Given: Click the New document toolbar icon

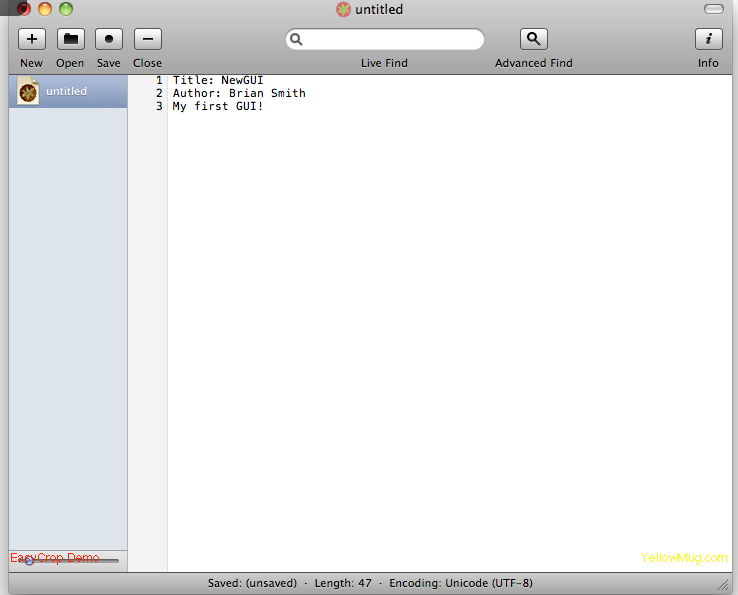Looking at the screenshot, I should click(32, 39).
